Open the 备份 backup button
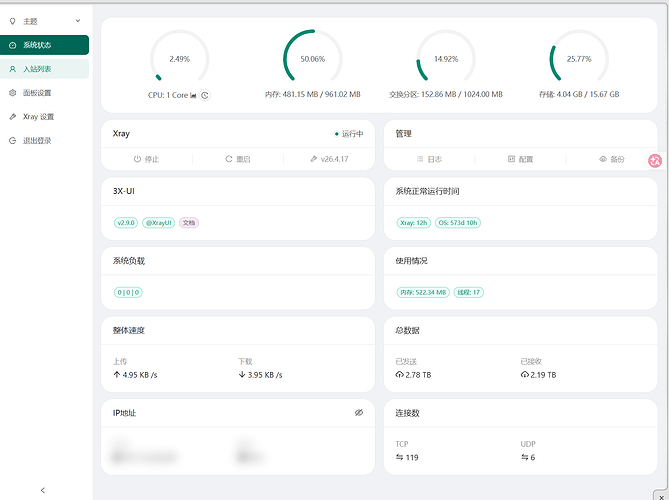The image size is (669, 500). 612,159
